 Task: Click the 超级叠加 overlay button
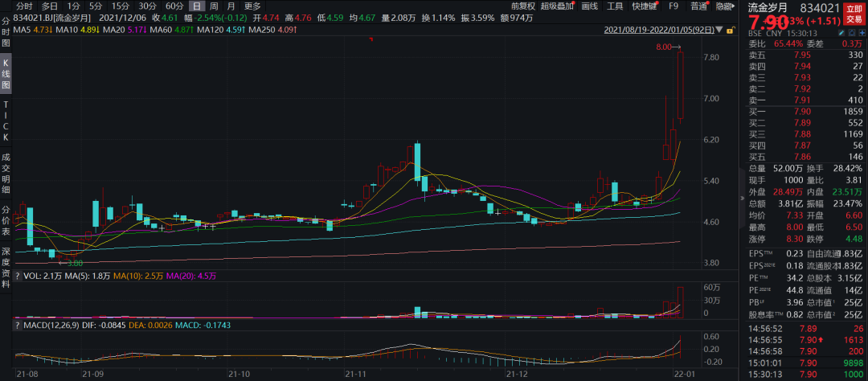click(557, 6)
